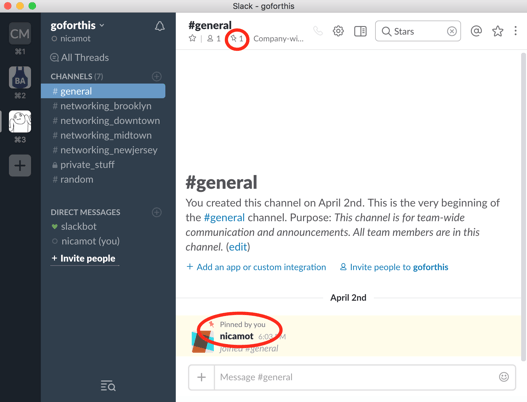View pinned items count

pos(237,39)
